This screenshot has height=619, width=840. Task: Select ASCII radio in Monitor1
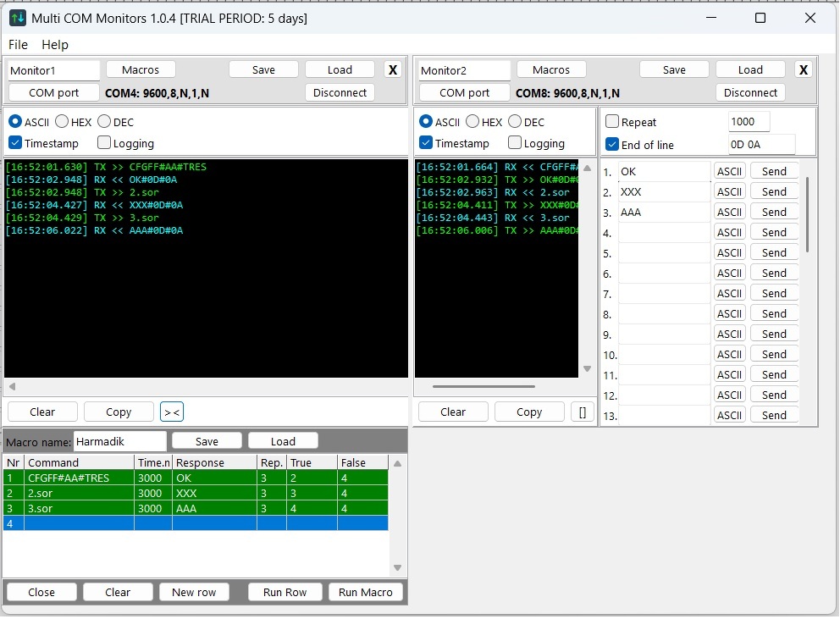pos(15,122)
